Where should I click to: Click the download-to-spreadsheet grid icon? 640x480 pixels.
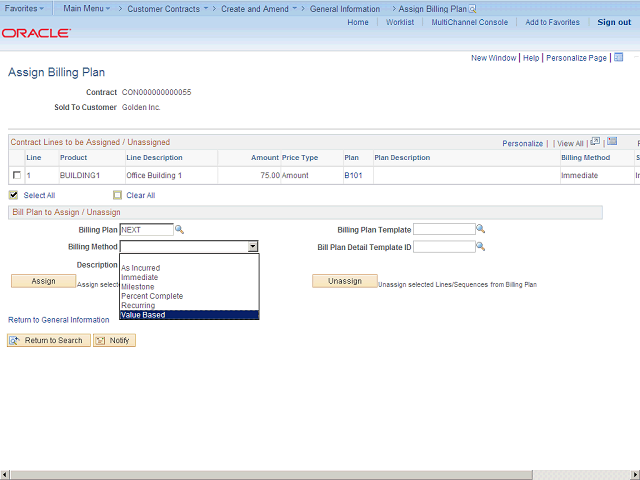[612, 142]
